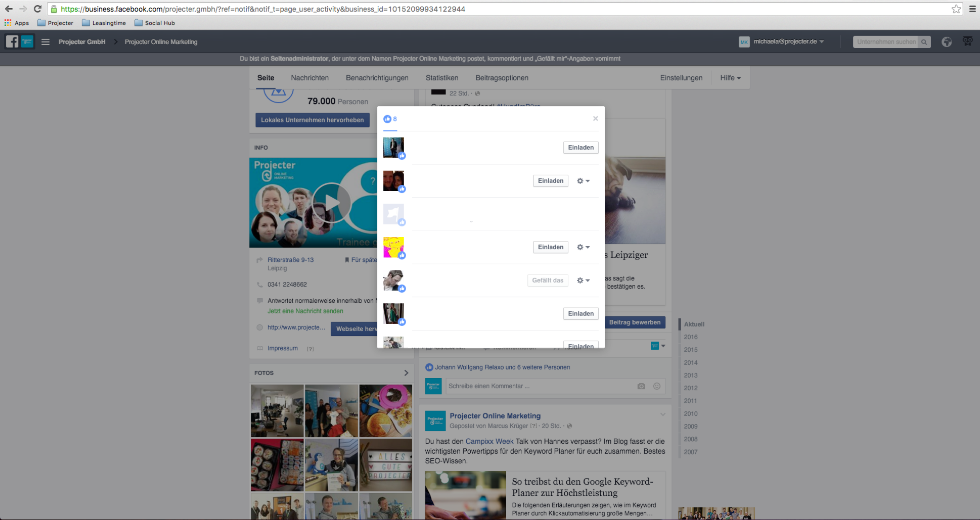Play the Projecter info video

[x=331, y=203]
